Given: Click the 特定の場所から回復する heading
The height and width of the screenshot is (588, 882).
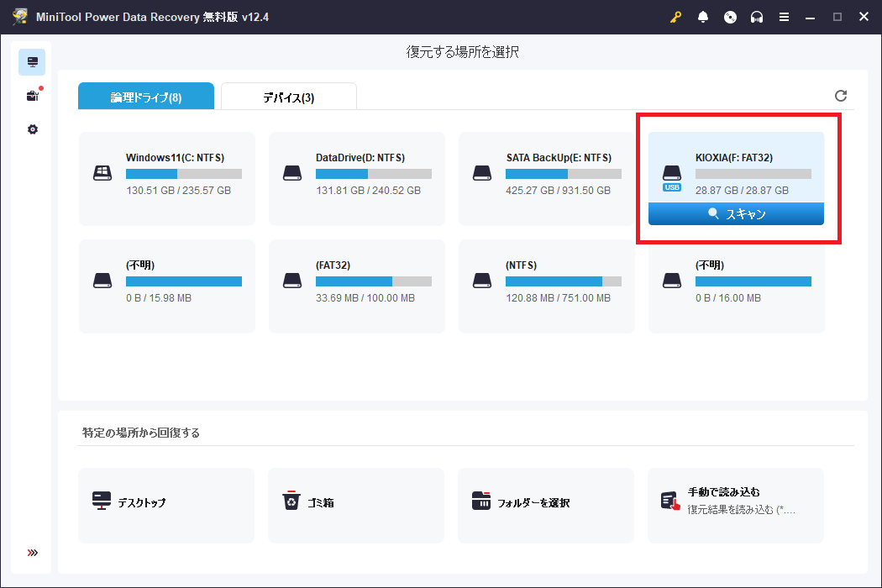Looking at the screenshot, I should pos(140,433).
